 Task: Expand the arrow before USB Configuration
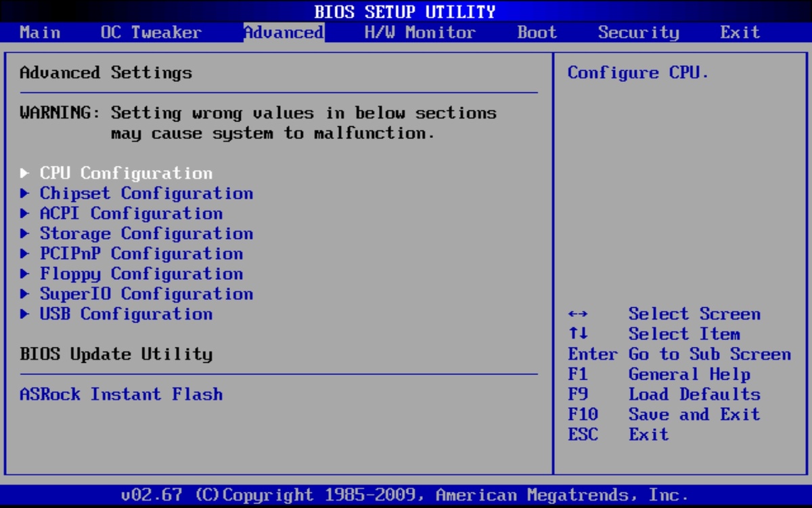[x=25, y=314]
